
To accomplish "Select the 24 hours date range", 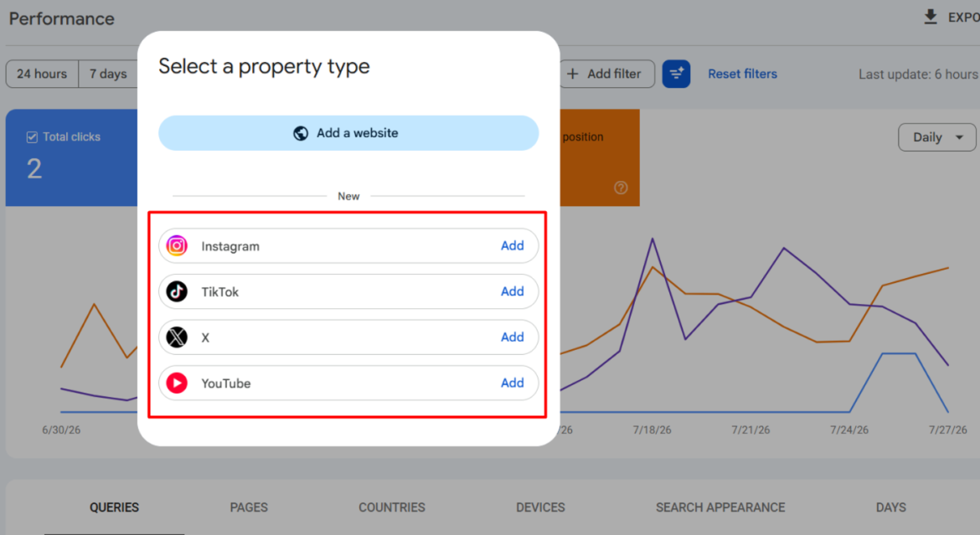I will coord(42,74).
